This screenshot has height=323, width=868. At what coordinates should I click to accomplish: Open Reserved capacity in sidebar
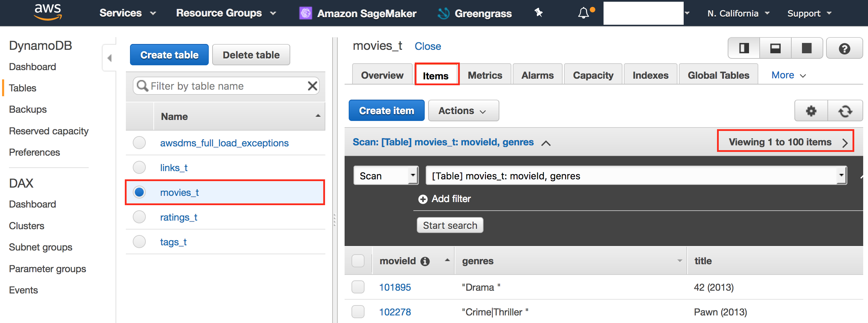tap(48, 131)
